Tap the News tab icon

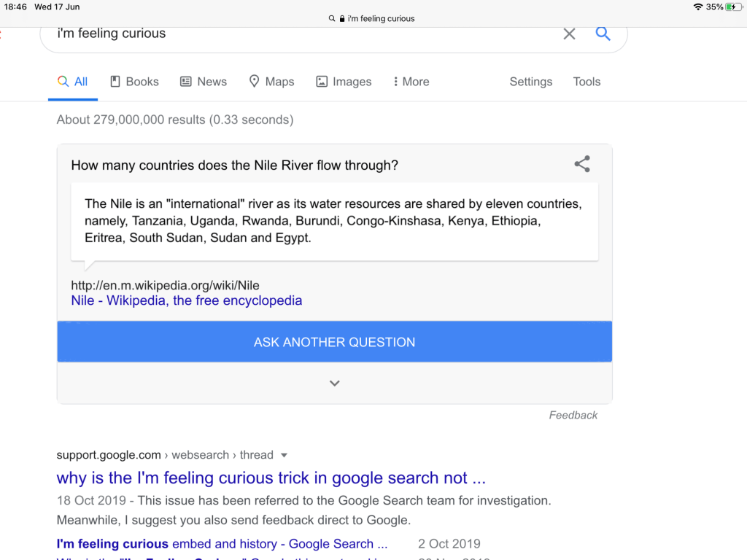[x=186, y=82]
